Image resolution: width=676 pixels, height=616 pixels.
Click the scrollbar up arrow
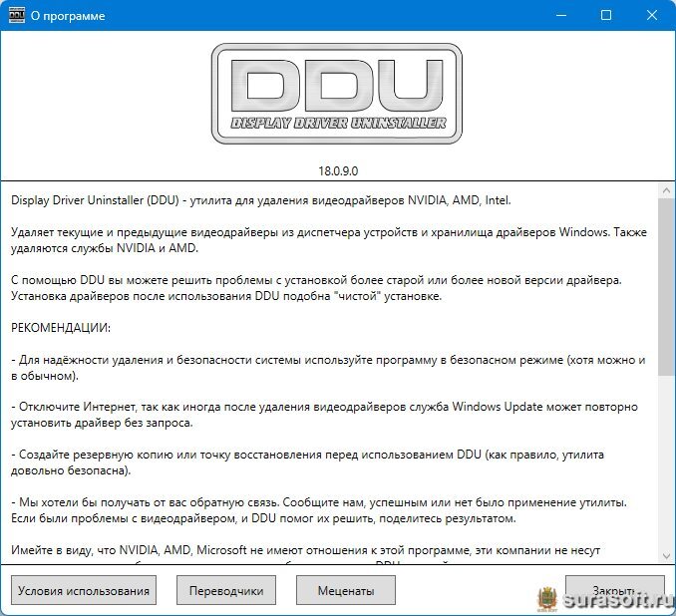tap(666, 190)
